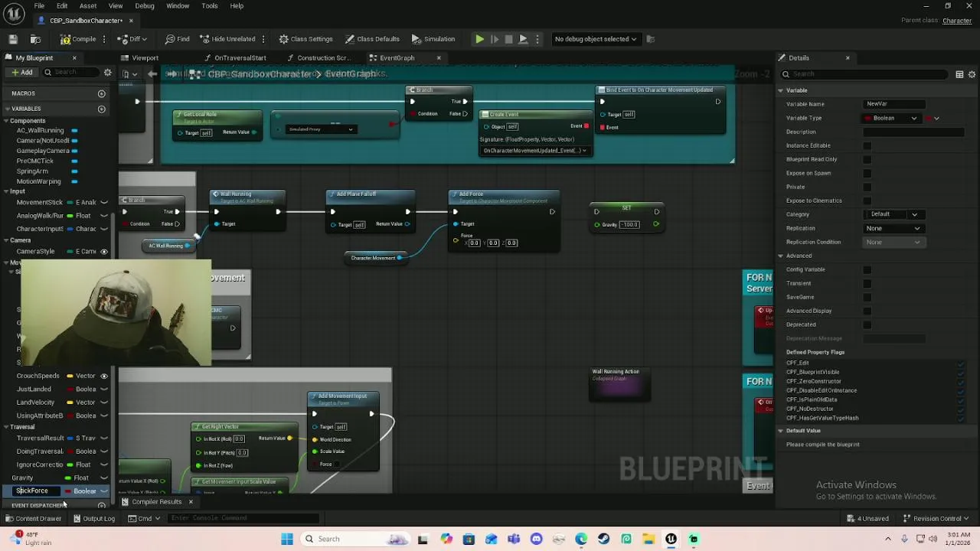
Task: Open My Blueprint settings gear
Action: [x=108, y=73]
